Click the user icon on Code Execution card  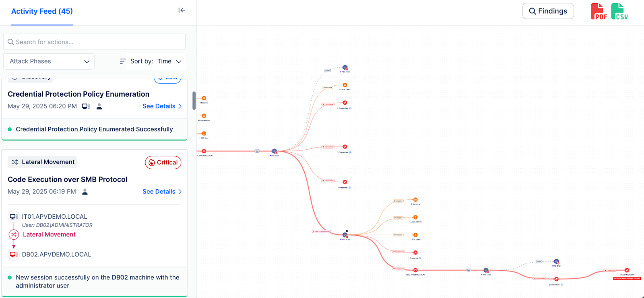click(85, 192)
